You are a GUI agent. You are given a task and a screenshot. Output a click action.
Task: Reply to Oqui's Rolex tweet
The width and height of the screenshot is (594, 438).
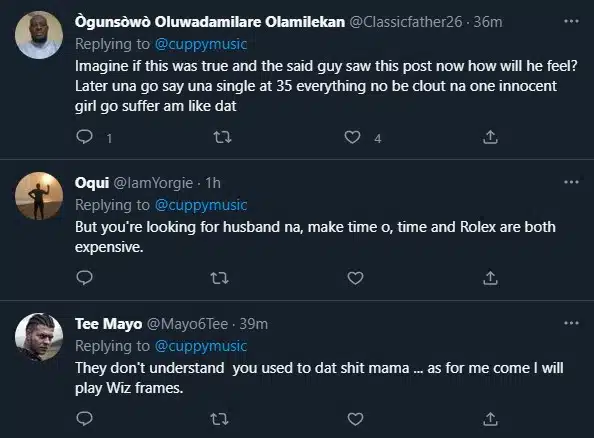[84, 278]
